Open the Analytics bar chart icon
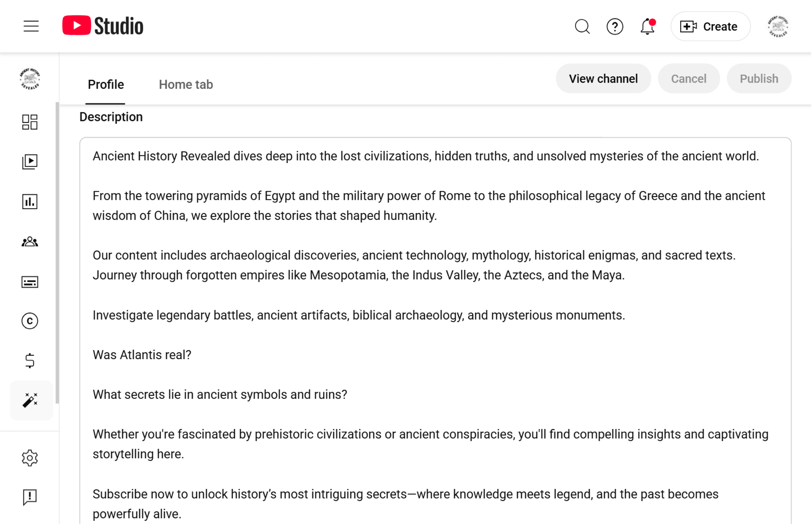 (30, 202)
